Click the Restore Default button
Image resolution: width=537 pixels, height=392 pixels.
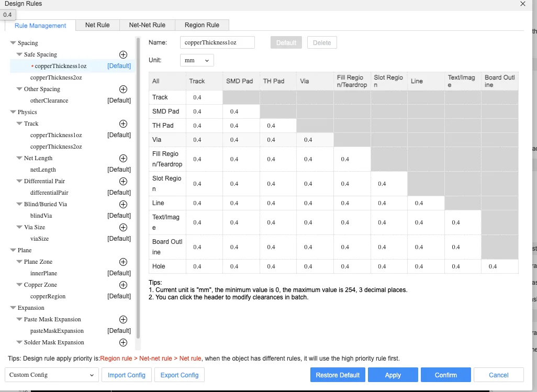337,375
